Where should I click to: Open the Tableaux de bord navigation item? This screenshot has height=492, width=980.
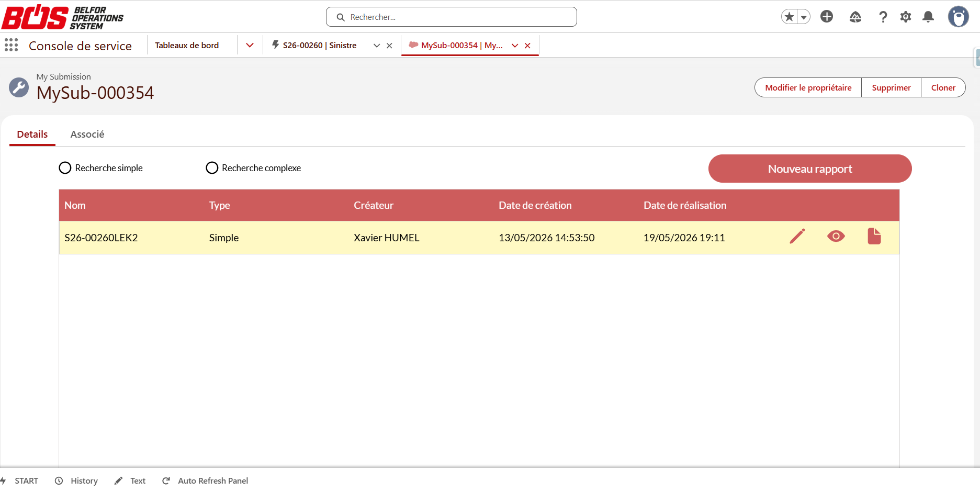click(187, 46)
